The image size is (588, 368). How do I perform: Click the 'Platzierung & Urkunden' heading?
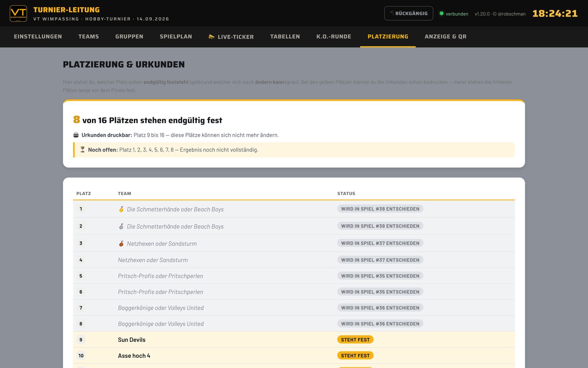click(124, 64)
